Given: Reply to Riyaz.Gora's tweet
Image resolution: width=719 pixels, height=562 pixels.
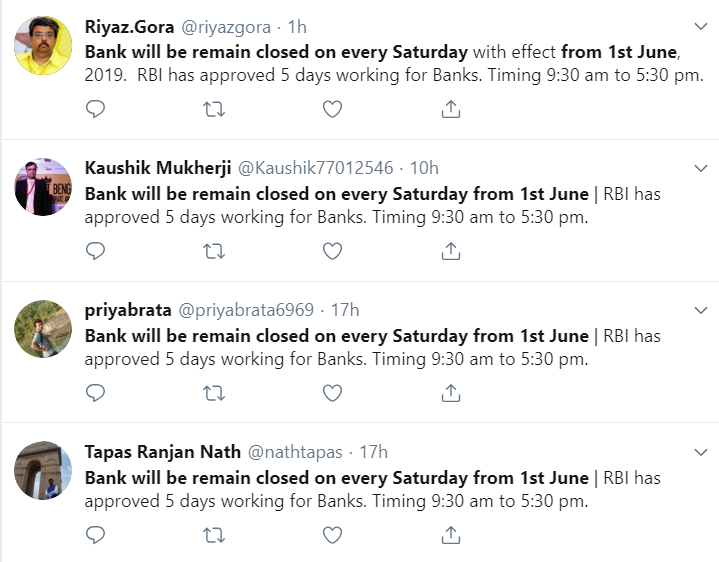Looking at the screenshot, I should [x=95, y=109].
